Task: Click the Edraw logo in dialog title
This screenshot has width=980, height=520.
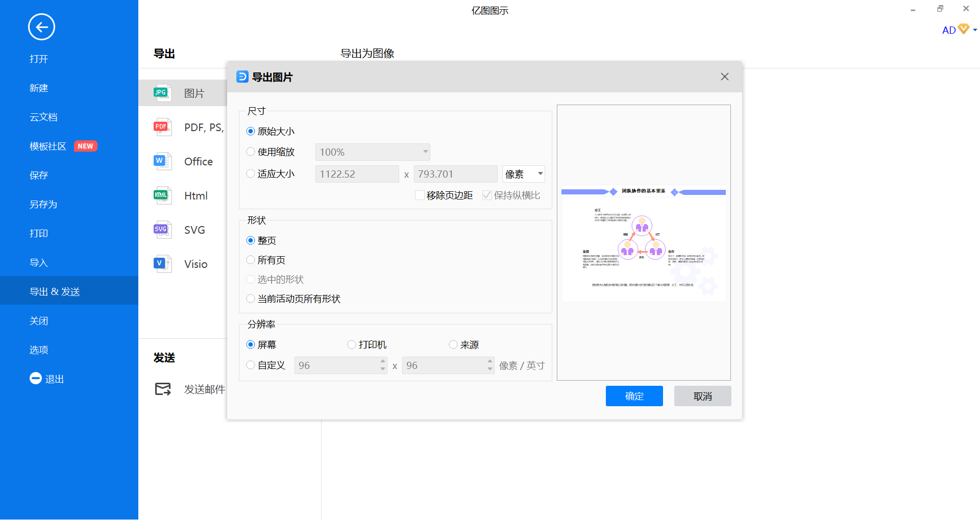Action: pos(242,77)
